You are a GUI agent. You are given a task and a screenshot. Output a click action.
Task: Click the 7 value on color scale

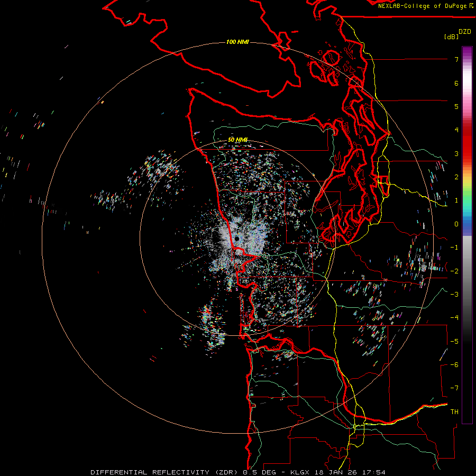456,59
